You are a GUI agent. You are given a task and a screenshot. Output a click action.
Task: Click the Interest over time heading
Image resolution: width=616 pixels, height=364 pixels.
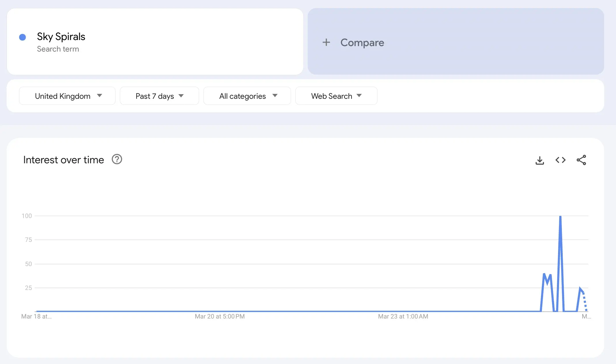coord(63,160)
